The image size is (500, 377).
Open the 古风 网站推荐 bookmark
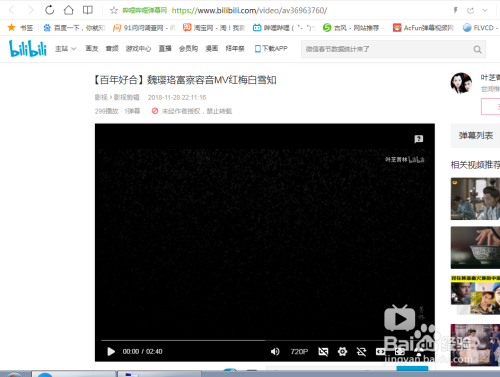tap(353, 28)
